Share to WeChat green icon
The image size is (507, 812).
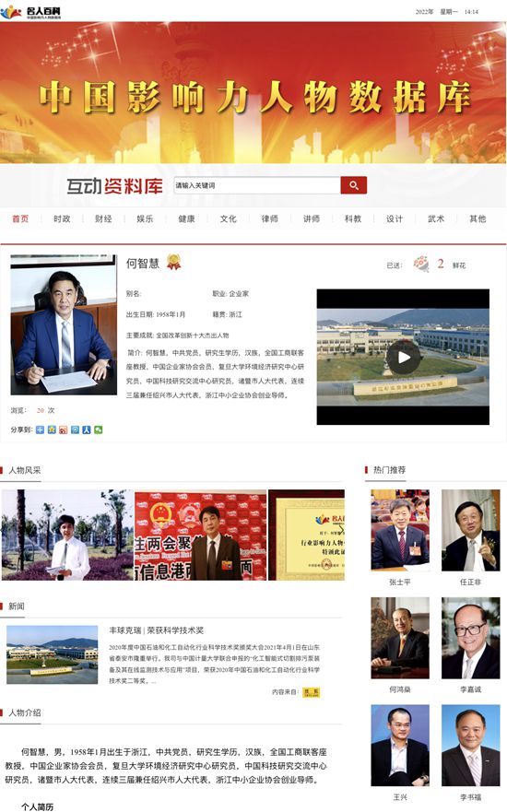click(x=99, y=430)
